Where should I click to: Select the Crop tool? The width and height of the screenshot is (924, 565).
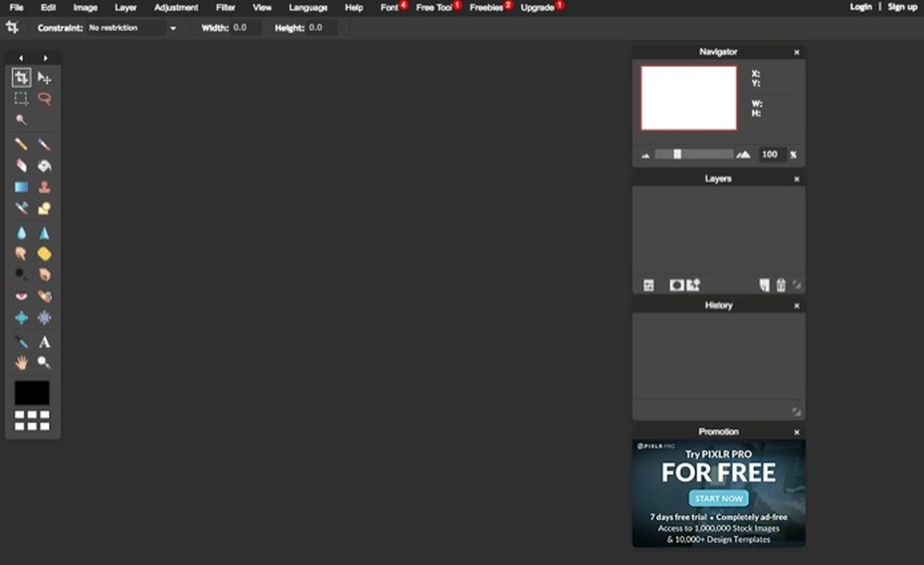21,78
